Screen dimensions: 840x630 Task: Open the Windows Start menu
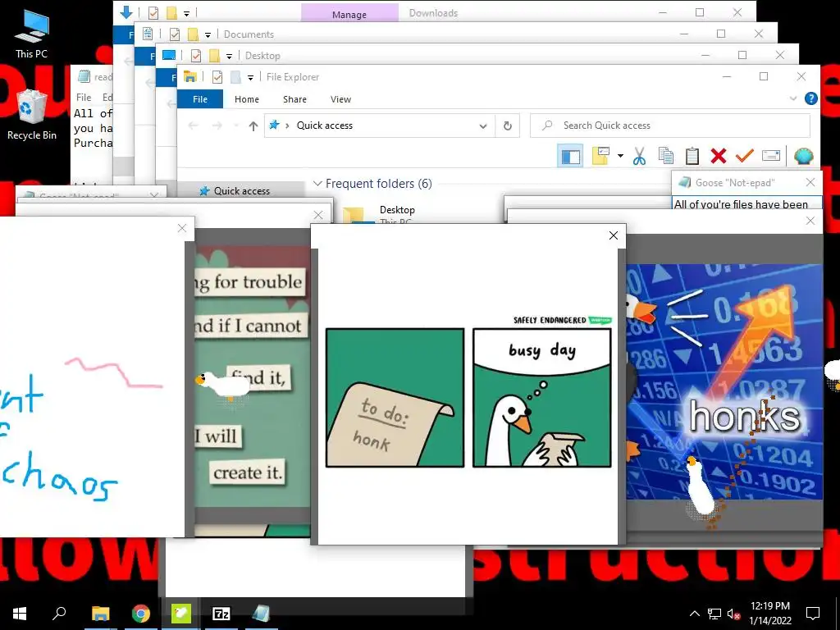[20, 614]
